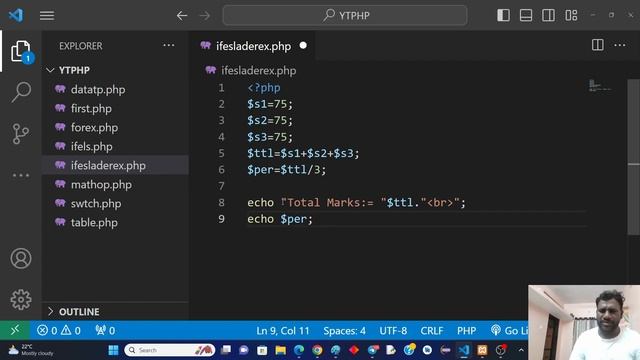
Task: Open remote window indicator in status bar
Action: [15, 330]
